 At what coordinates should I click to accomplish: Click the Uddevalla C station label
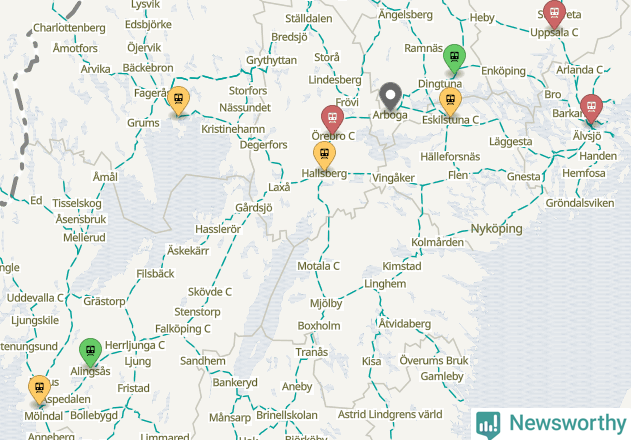pos(35,298)
